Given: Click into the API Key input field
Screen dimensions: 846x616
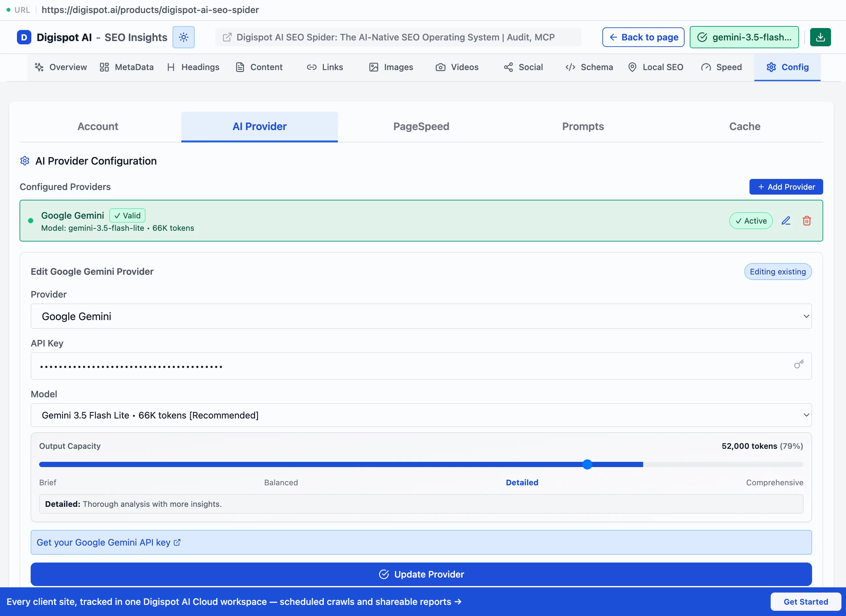Looking at the screenshot, I should [421, 366].
